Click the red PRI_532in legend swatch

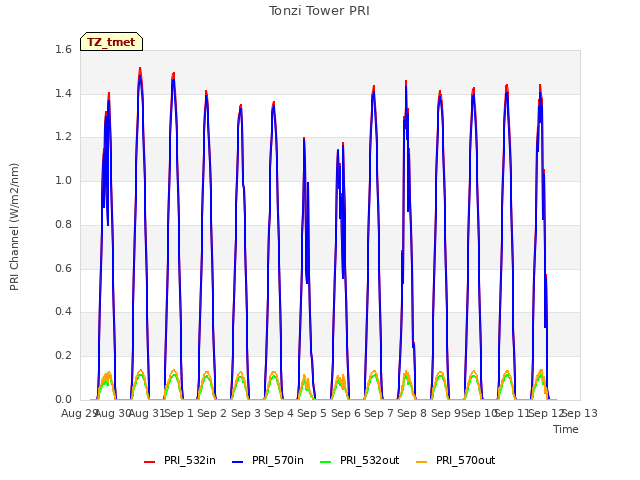[x=150, y=462]
